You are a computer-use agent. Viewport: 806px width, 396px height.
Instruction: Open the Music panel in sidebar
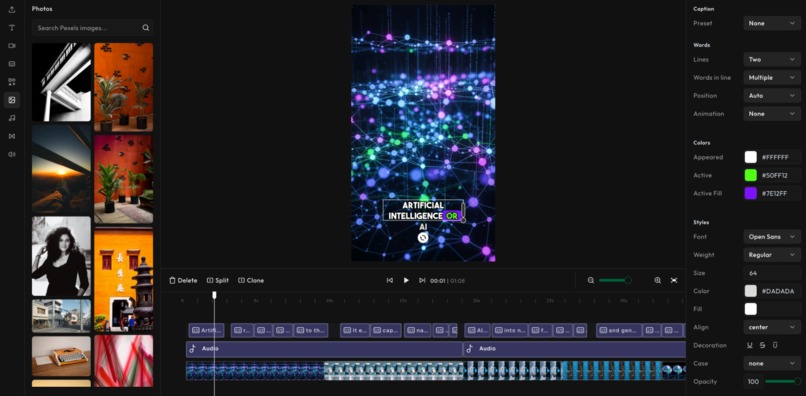coord(12,118)
